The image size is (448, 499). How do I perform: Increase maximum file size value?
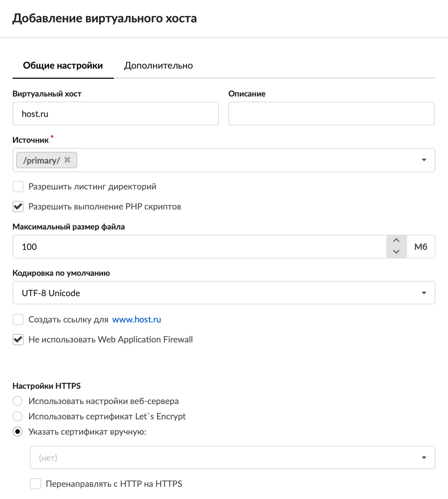[396, 240]
